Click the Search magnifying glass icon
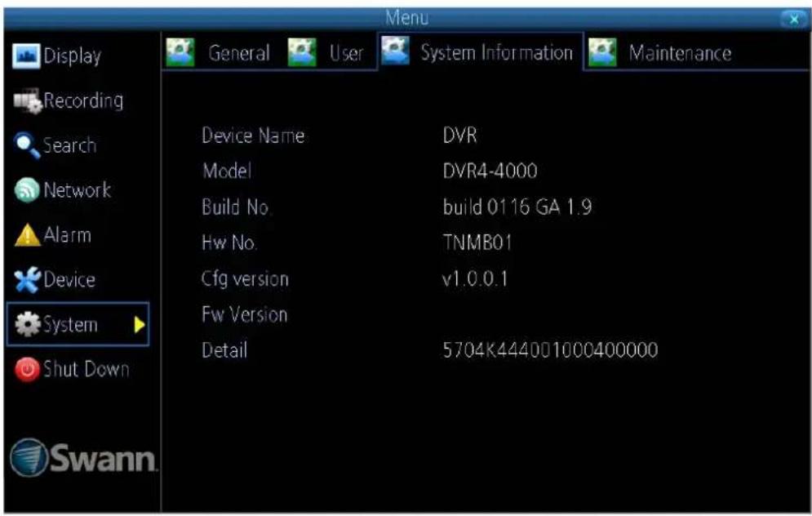 [x=27, y=145]
